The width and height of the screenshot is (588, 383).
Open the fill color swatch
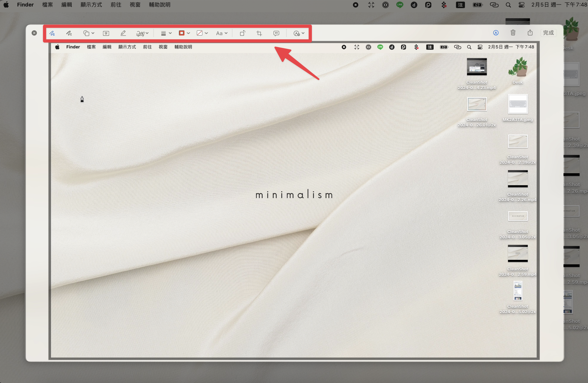(200, 33)
